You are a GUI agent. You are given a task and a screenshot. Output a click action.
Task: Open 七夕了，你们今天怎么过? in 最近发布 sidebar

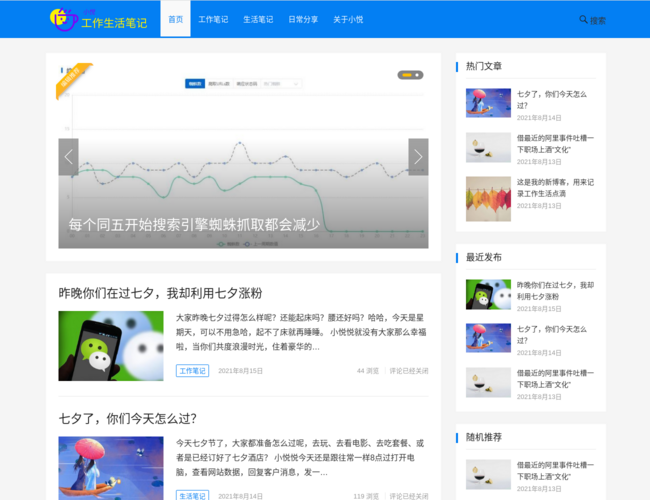click(552, 335)
